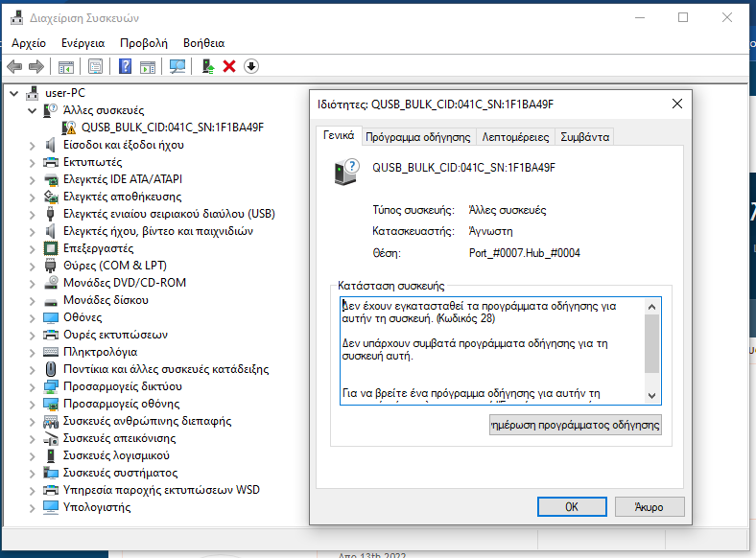
Task: Select Υπηρεσία παροχής εκτυπώσεων WSD
Action: click(161, 490)
